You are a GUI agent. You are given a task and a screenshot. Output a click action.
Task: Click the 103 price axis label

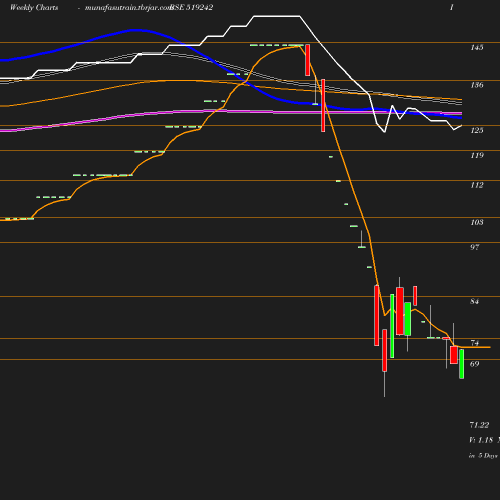(x=477, y=222)
